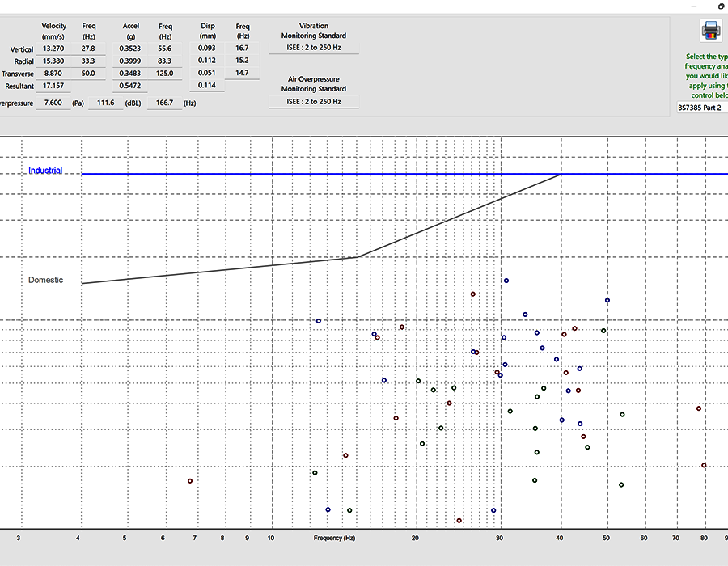Select the Overpressure value 7.600 Pa
The height and width of the screenshot is (566, 728).
coord(53,103)
